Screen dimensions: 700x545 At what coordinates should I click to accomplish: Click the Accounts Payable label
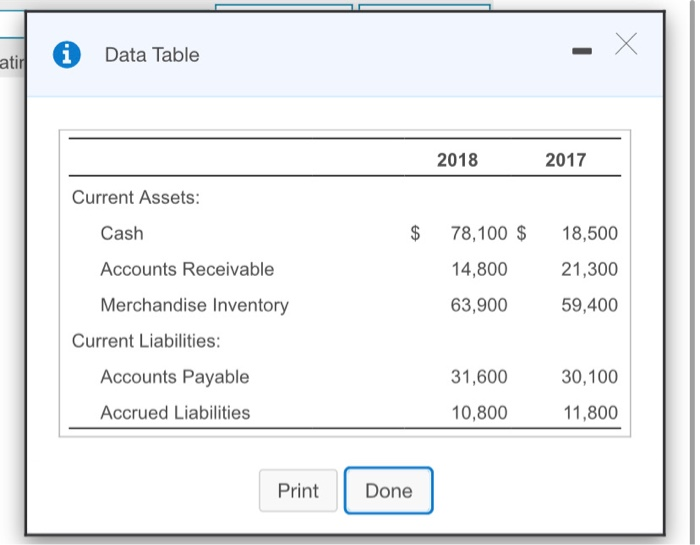pyautogui.click(x=175, y=377)
